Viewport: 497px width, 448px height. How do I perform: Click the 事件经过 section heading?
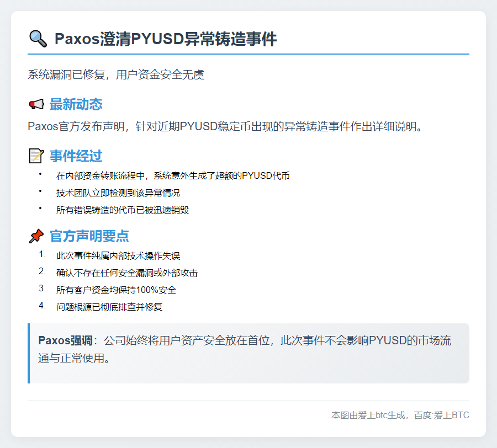coord(76,156)
